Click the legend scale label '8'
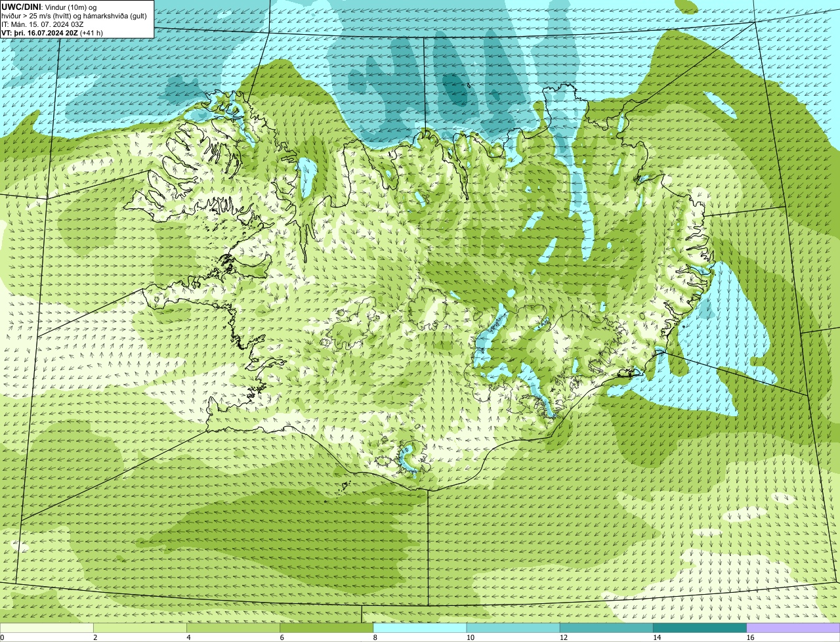Image resolution: width=840 pixels, height=642 pixels. pos(375,637)
